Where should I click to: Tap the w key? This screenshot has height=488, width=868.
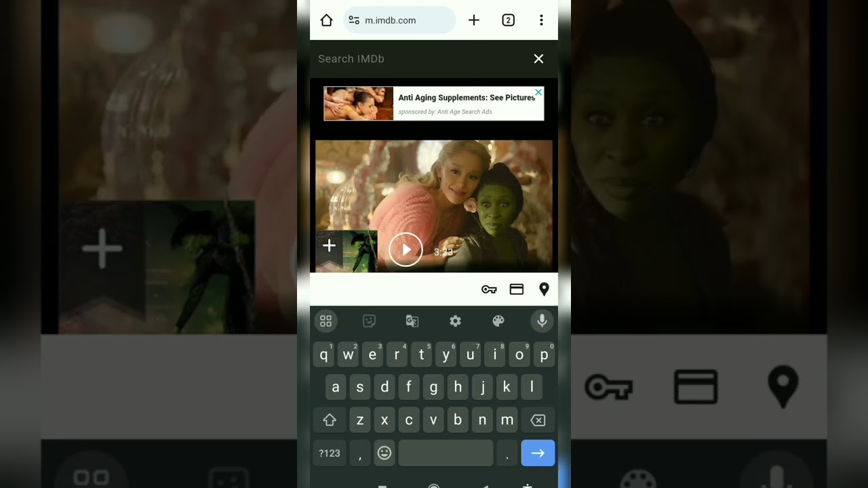(x=348, y=354)
